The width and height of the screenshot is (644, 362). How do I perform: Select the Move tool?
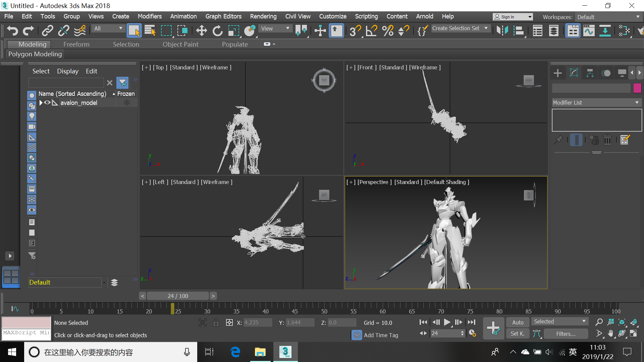[201, 31]
